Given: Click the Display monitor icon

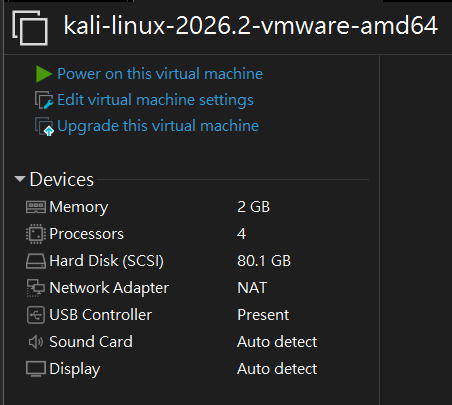Looking at the screenshot, I should click(x=36, y=369).
